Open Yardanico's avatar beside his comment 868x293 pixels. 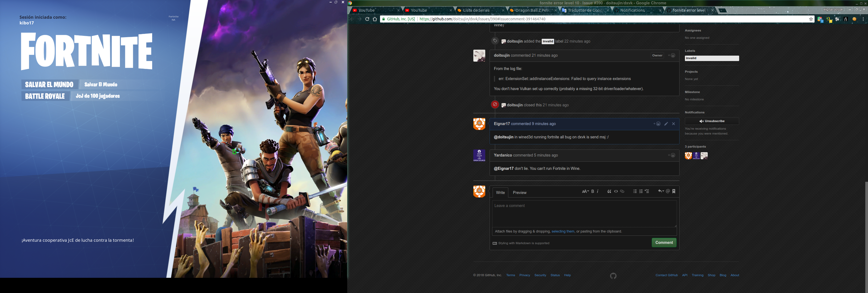[479, 155]
